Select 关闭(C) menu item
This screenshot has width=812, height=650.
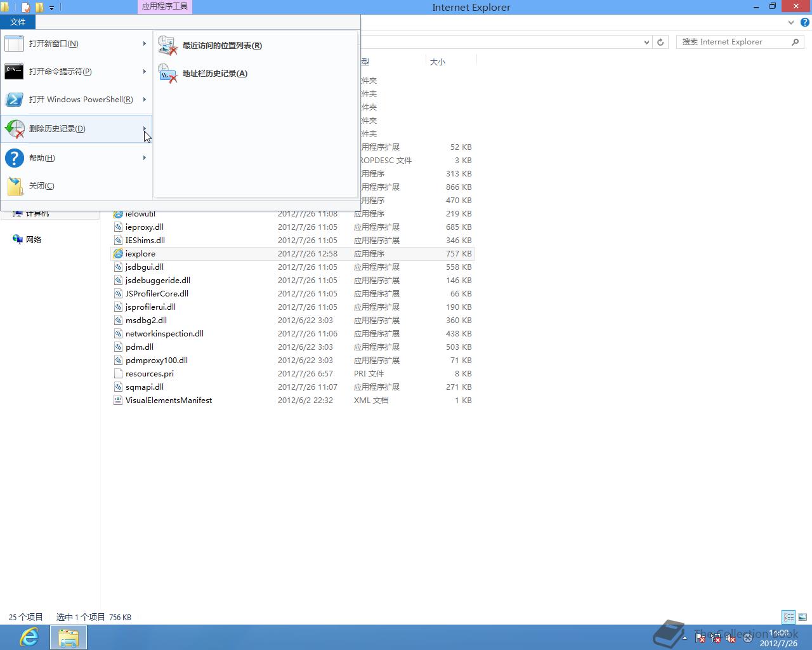(76, 186)
